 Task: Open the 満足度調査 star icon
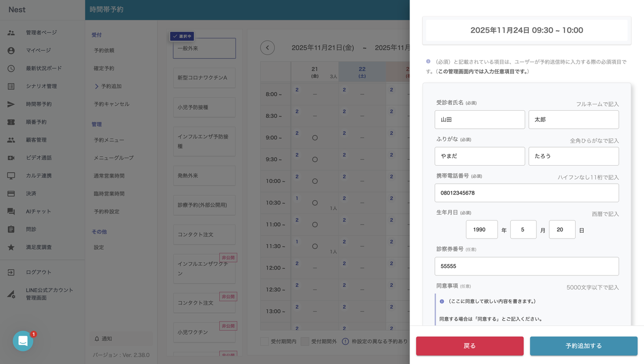(11, 247)
